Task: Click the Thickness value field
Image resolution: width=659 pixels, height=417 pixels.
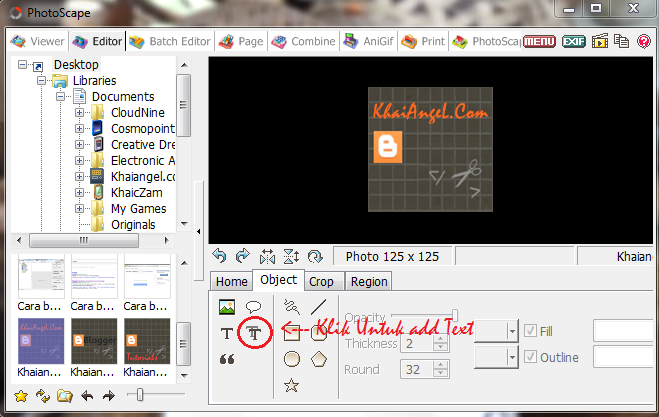Action: point(417,344)
